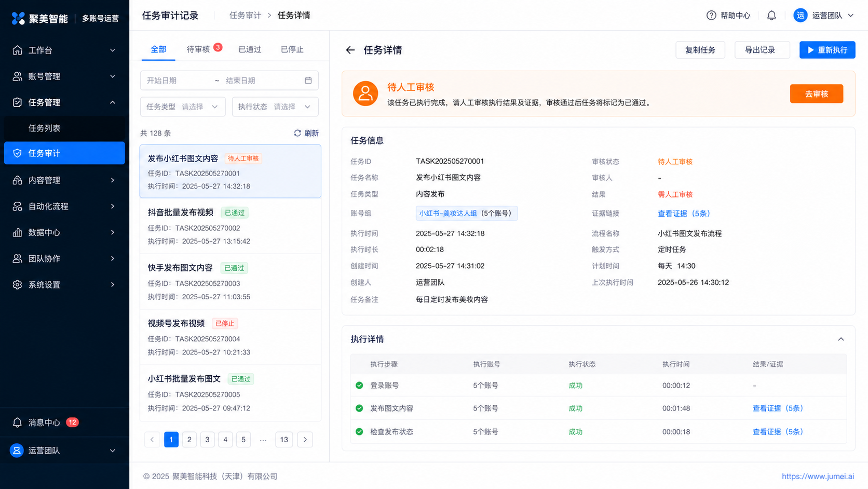This screenshot has width=868, height=489.
Task: Click the 刷新 refresh icon
Action: 297,133
